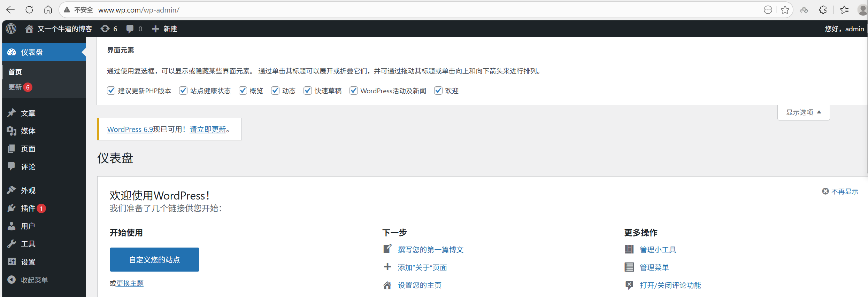
Task: Open the site home icon in admin bar
Action: coord(29,29)
